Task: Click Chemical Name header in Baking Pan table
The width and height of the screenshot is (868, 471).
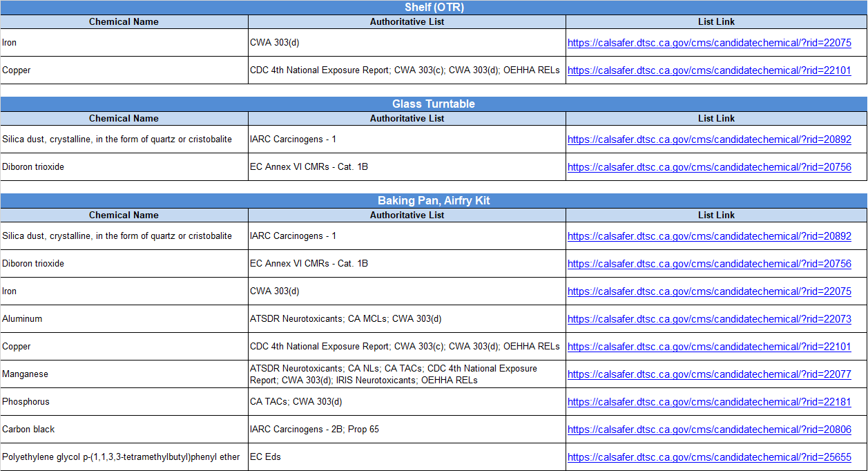Action: coord(124,215)
